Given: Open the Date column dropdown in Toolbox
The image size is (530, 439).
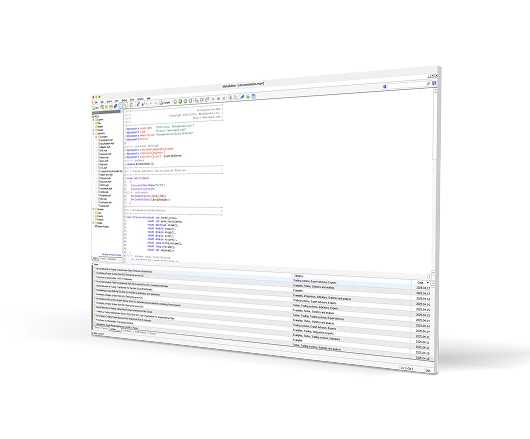Looking at the screenshot, I should point(428,283).
